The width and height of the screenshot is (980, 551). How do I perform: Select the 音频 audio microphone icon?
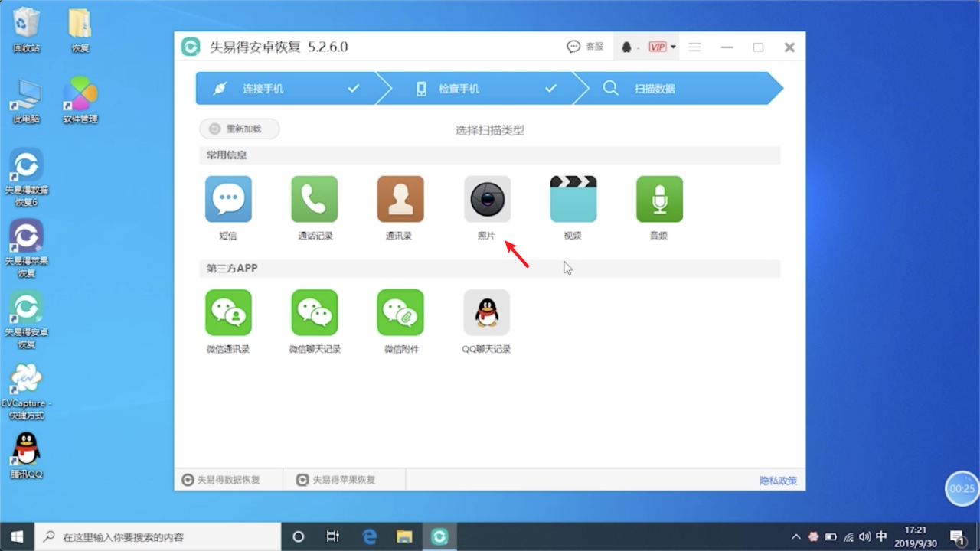pos(659,199)
